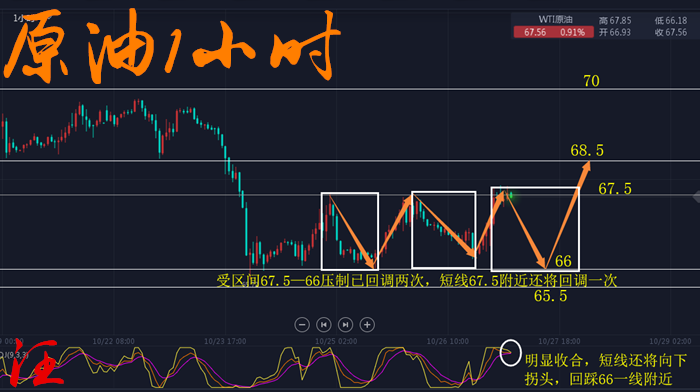Jump to latest candle with skip-forward button
The image size is (700, 392).
point(345,325)
